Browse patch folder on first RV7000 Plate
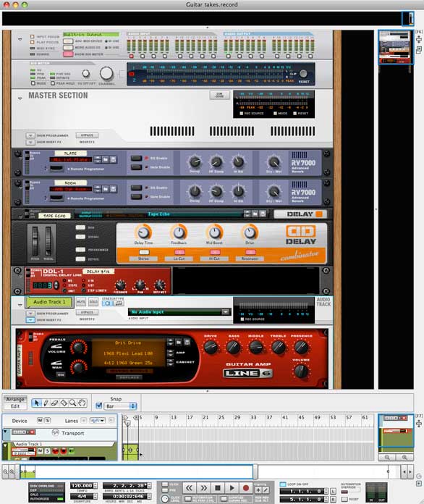This screenshot has height=504, width=424. point(106,159)
